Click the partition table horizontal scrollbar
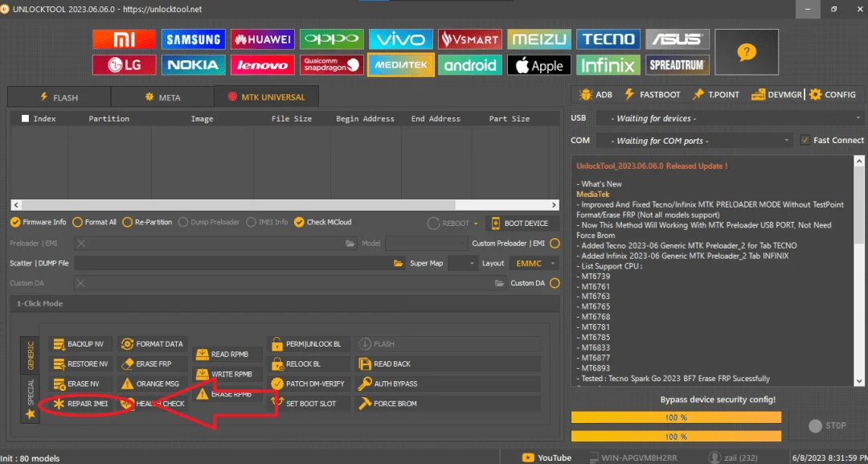This screenshot has width=868, height=464. pos(285,205)
